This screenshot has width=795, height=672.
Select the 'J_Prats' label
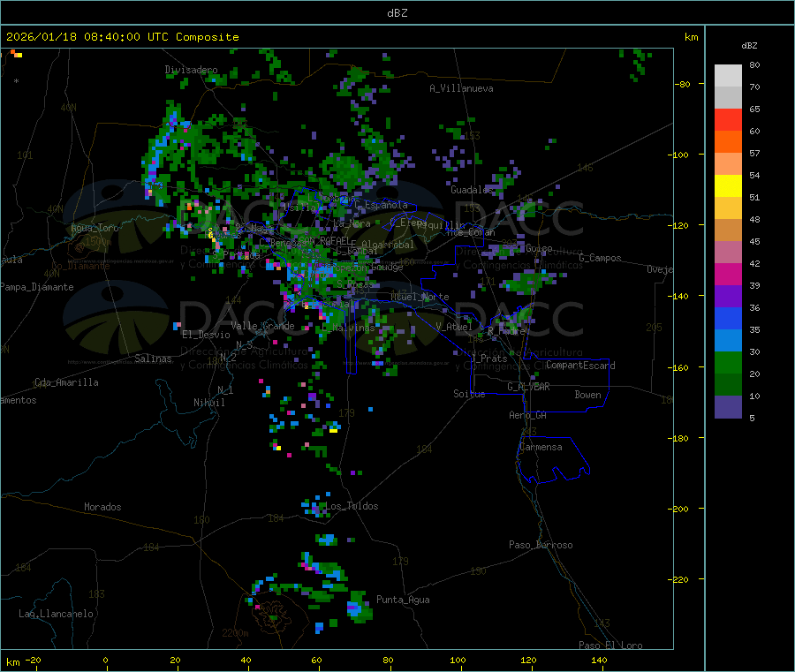point(489,359)
